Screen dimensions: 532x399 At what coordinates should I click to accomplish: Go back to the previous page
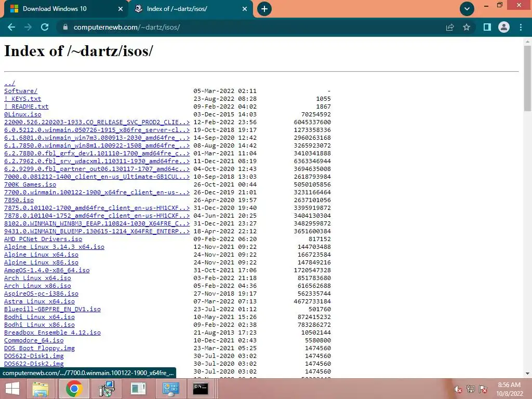tap(11, 27)
